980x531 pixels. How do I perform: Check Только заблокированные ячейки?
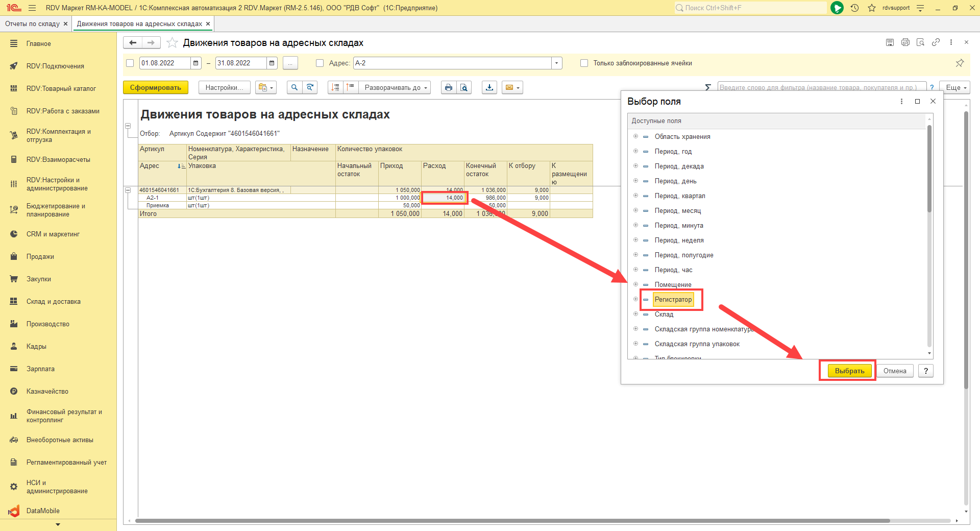[x=584, y=63]
